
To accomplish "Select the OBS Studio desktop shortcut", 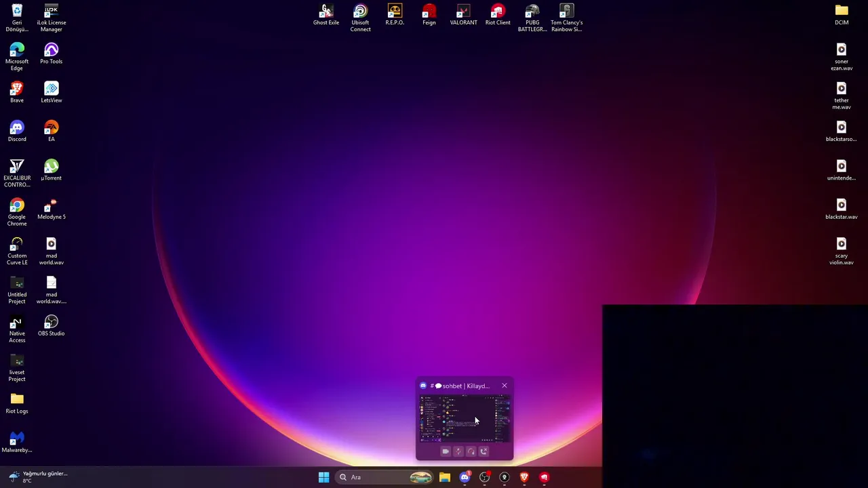I will coord(51,325).
